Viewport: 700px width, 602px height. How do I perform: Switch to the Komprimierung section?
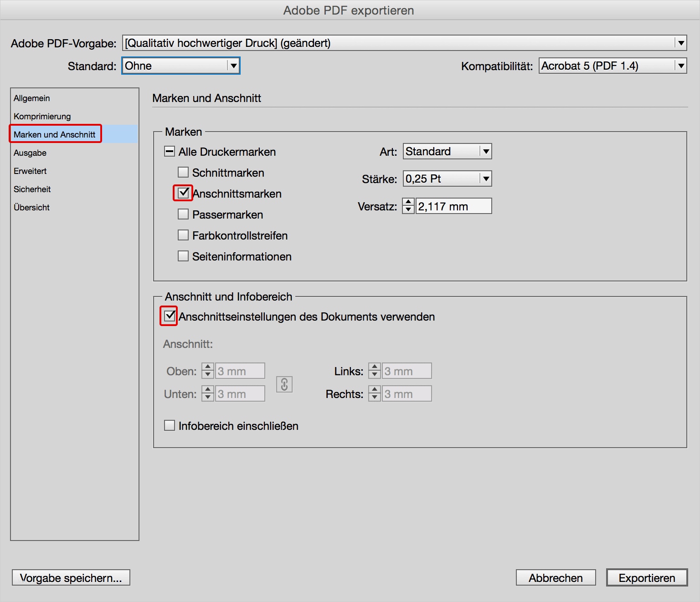[x=42, y=116]
